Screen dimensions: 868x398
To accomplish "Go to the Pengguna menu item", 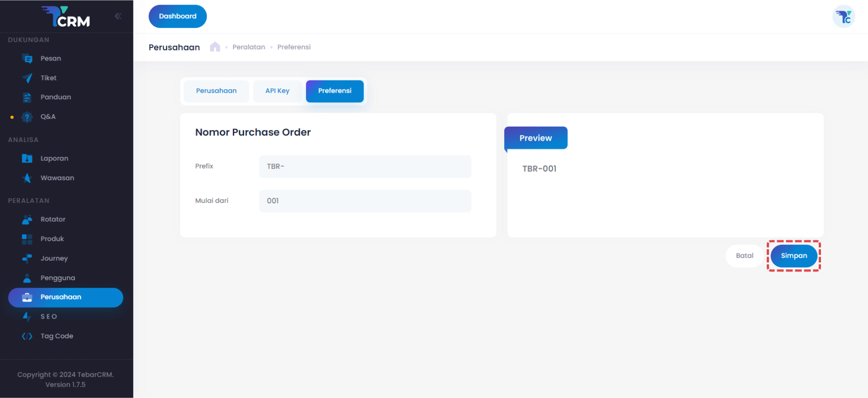I will tap(57, 278).
